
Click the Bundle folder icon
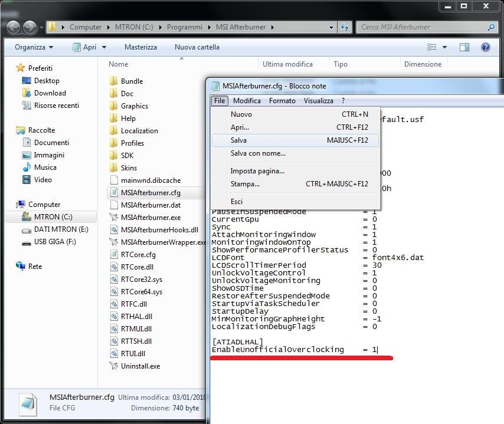click(113, 81)
